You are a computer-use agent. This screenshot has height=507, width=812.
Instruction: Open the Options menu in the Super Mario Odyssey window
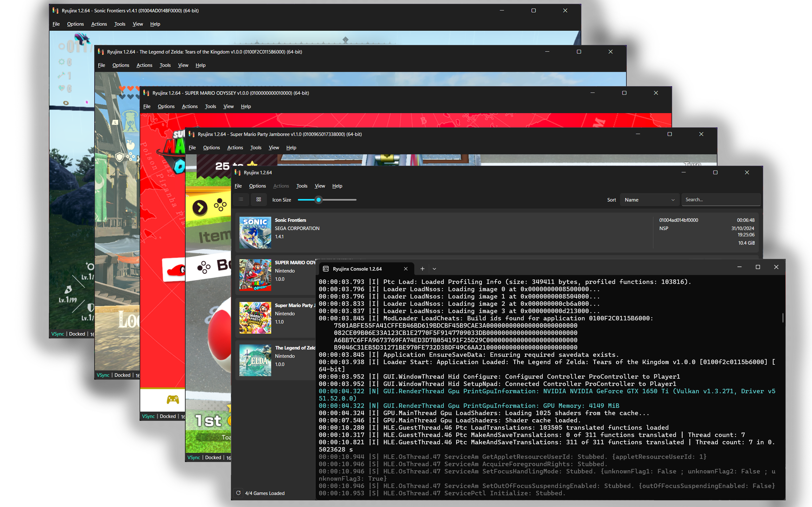coord(166,106)
